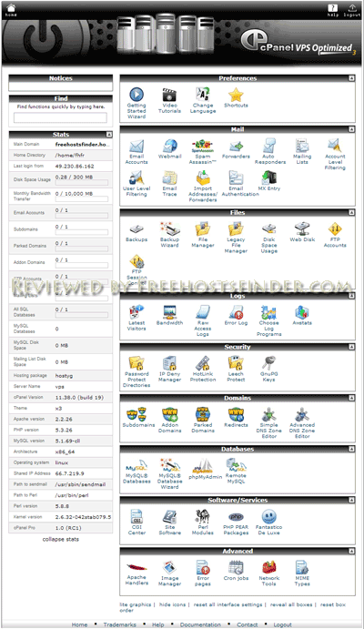Open Redirects
364x629 pixels.
coord(236,417)
